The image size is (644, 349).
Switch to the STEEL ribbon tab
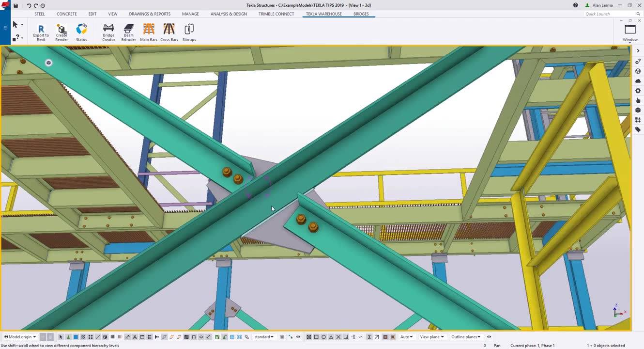point(40,14)
